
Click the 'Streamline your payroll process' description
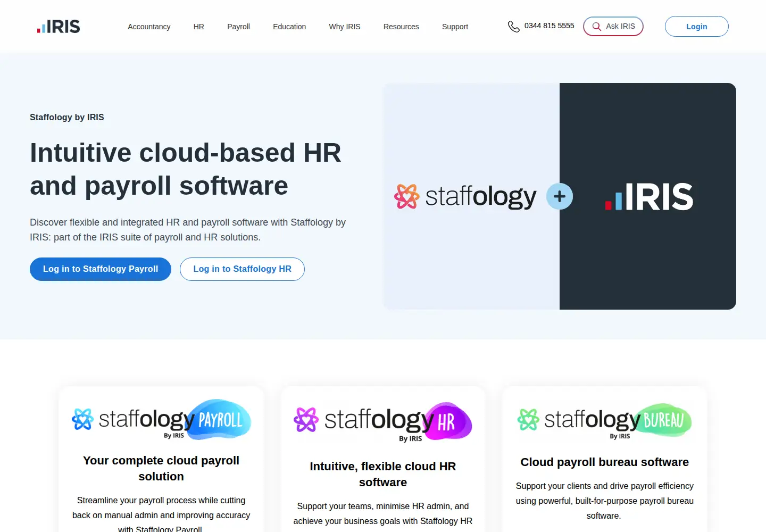click(161, 514)
